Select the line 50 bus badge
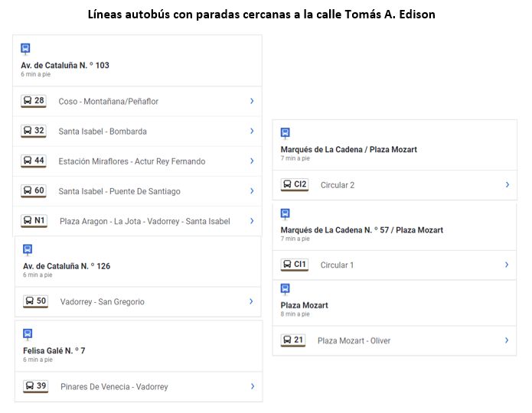This screenshot has height=413, width=532. 36,301
